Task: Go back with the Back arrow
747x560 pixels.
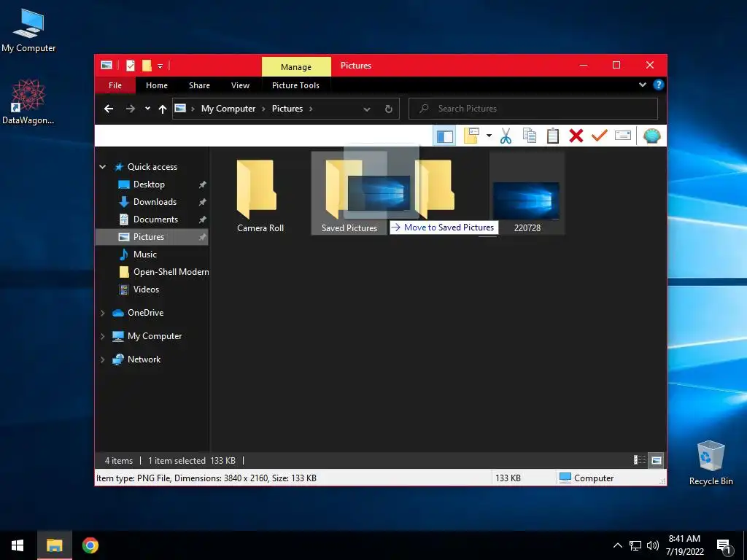Action: 109,109
